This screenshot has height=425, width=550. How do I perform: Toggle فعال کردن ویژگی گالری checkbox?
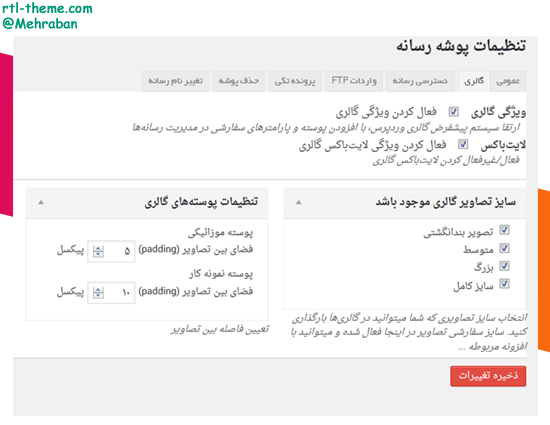tap(454, 112)
